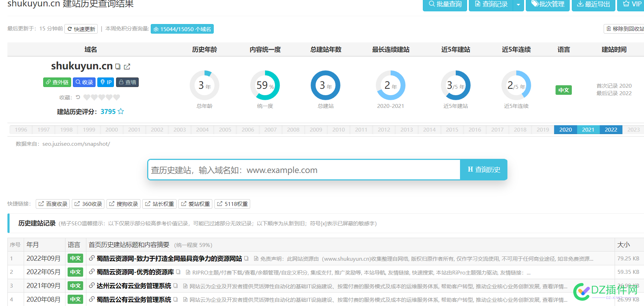Open the 站长权重 quick link
The height and width of the screenshot is (306, 644).
tap(159, 204)
